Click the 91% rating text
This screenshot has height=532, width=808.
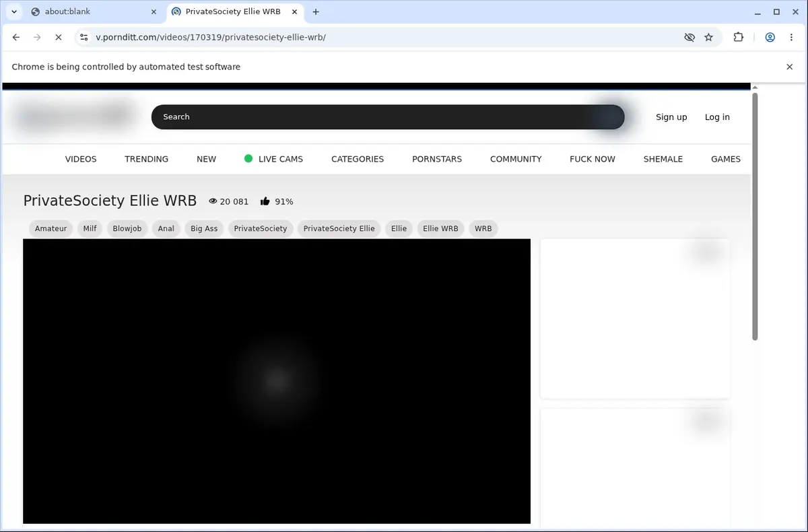point(284,201)
